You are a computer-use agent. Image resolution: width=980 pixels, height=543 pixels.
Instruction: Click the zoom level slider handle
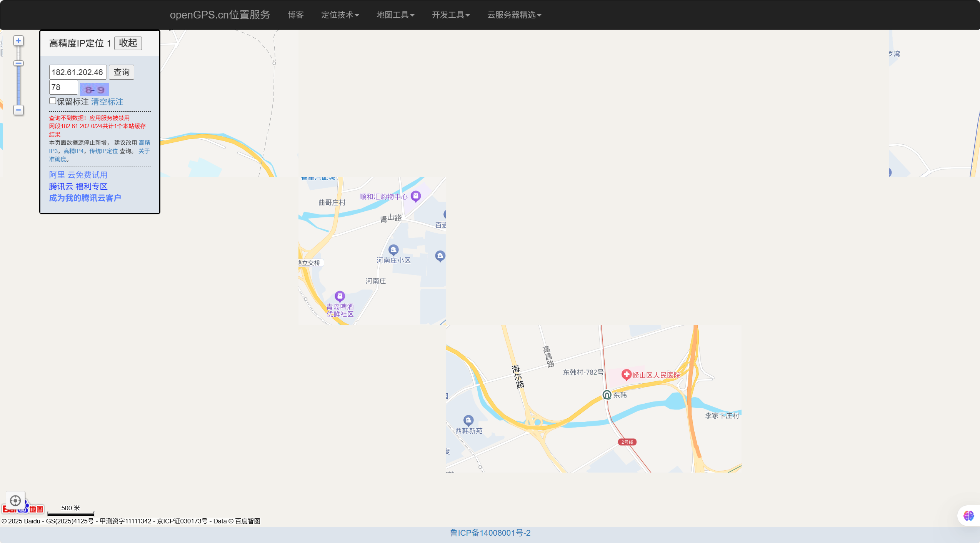(18, 63)
